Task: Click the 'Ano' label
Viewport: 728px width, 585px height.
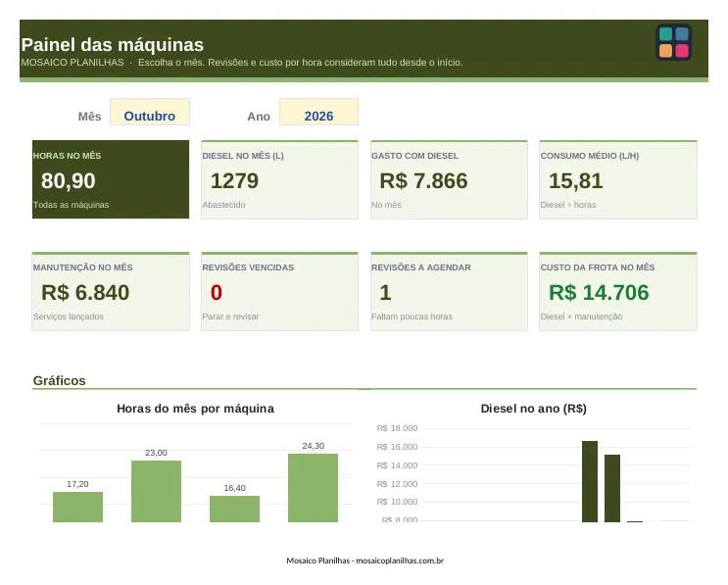Action: point(259,116)
